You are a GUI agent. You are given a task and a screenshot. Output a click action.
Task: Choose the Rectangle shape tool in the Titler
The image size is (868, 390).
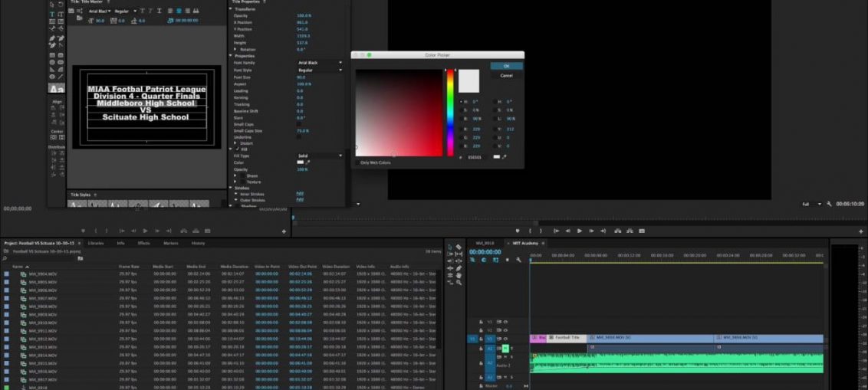(x=53, y=55)
